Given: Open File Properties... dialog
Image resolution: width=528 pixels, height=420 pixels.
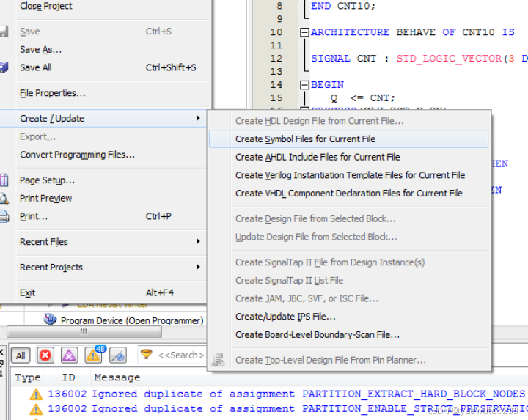Looking at the screenshot, I should click(x=53, y=93).
